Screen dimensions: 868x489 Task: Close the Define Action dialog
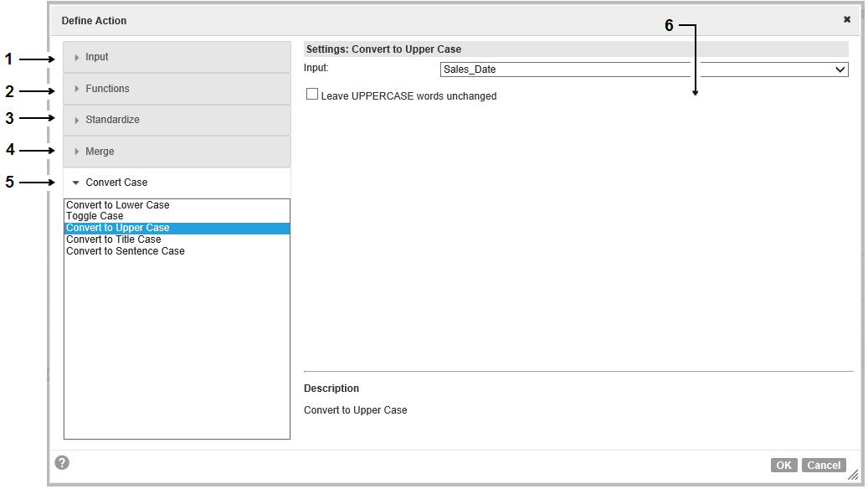click(x=846, y=19)
